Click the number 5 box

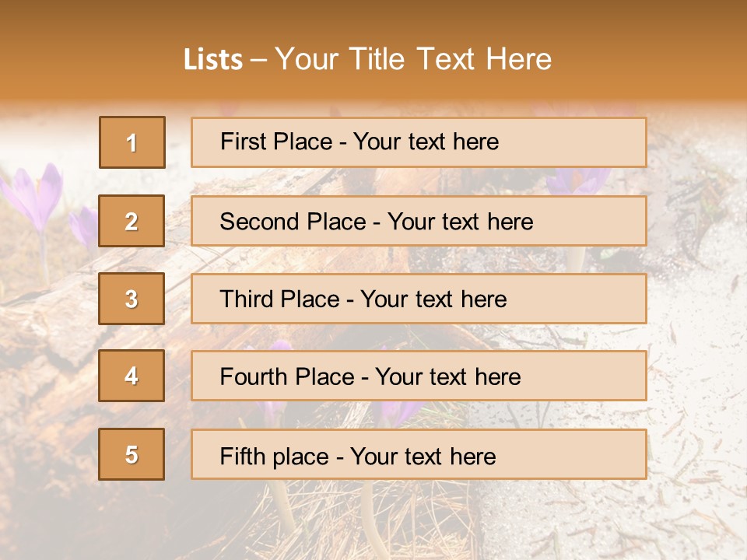(132, 454)
